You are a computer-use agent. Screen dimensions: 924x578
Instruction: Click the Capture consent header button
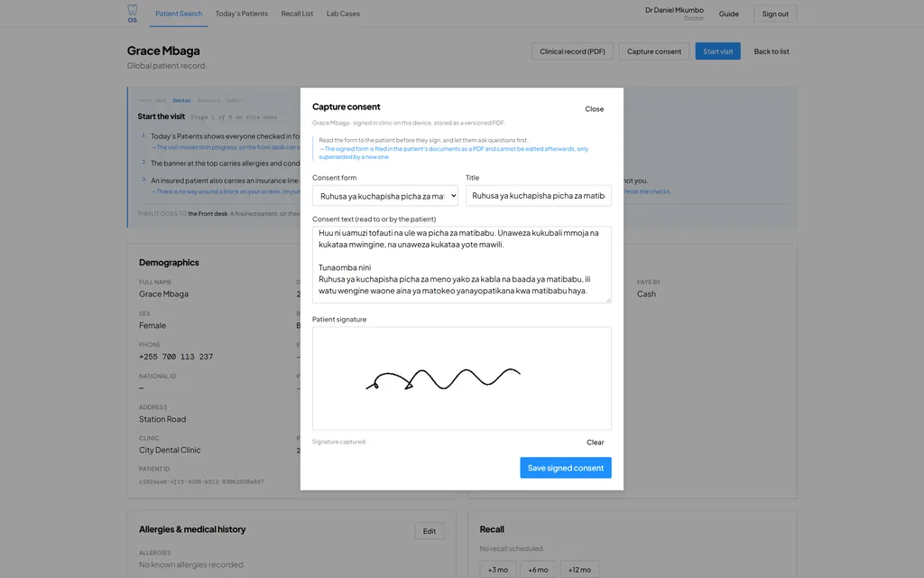(x=653, y=51)
